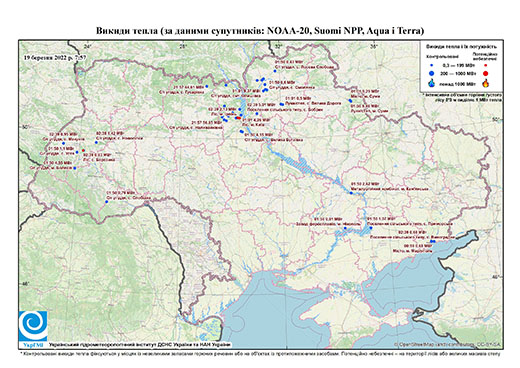
Task: Click the institute name text beside logo
Action: [x=139, y=344]
